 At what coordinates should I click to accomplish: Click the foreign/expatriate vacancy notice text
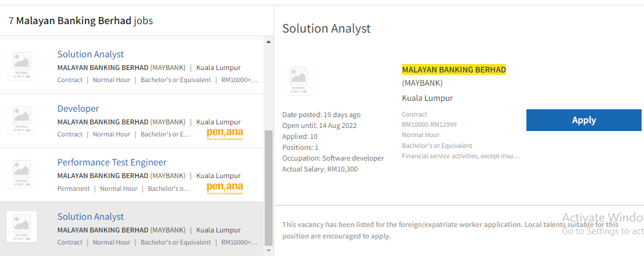tap(450, 231)
